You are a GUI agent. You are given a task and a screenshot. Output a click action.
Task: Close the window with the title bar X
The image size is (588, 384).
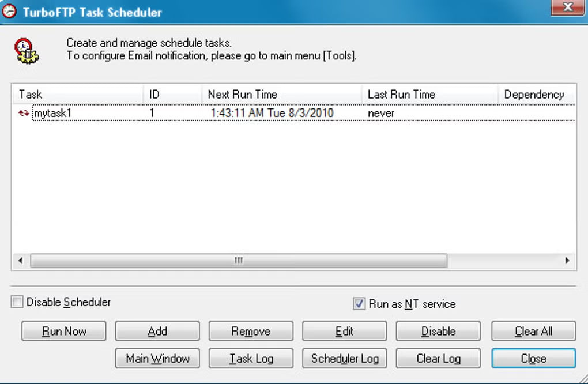tap(568, 7)
